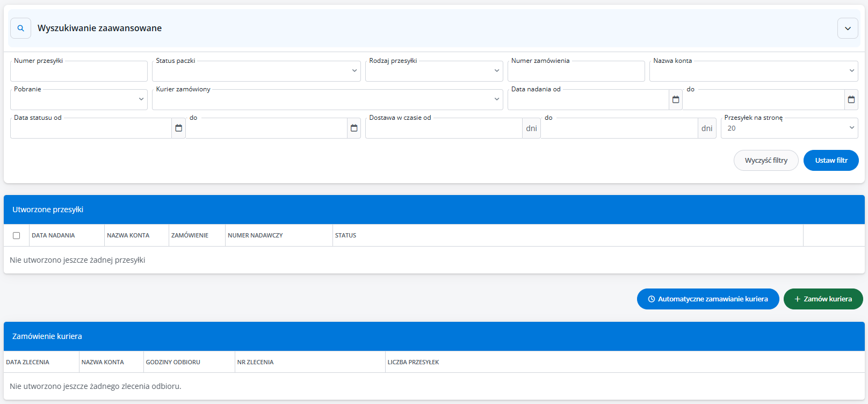Click into the Numer zamówienia field
Viewport: 868px width, 404px height.
click(576, 71)
